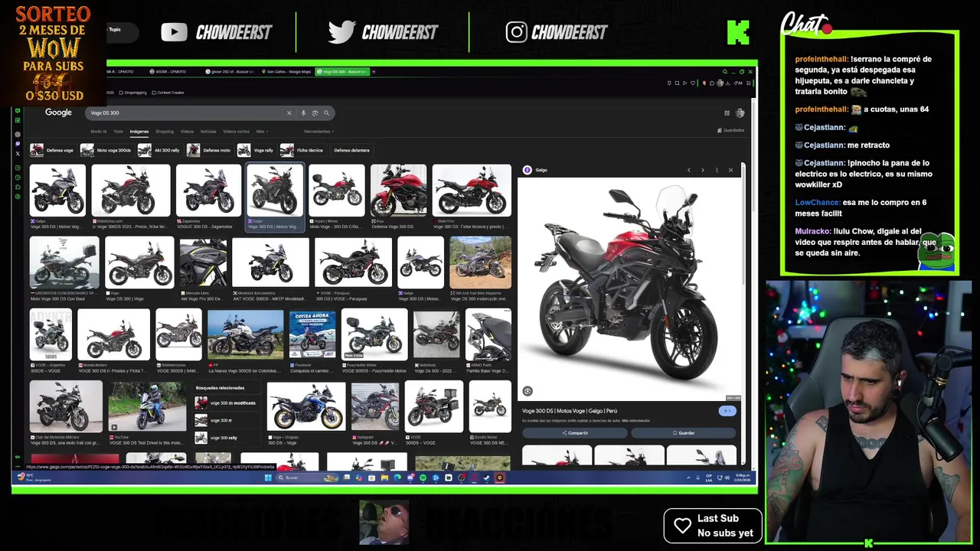Select the Imágenes tab
Screen dimensions: 980x551
139,132
